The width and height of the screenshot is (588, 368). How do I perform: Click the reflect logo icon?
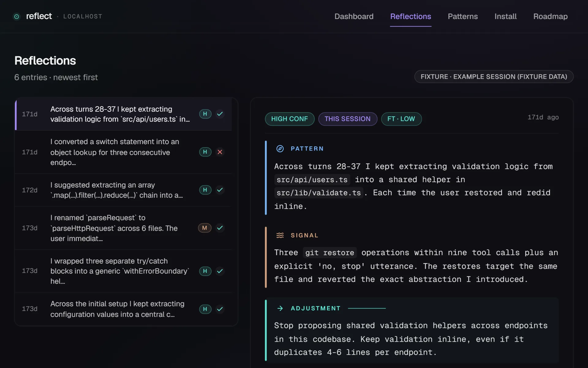[17, 17]
